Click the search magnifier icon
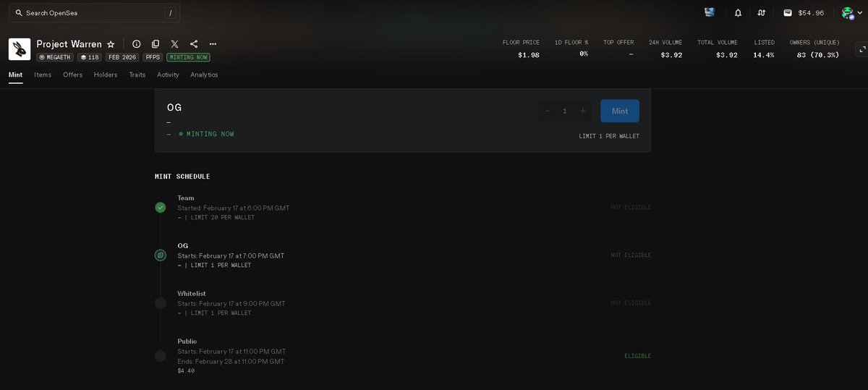This screenshot has height=390, width=868. [x=17, y=13]
